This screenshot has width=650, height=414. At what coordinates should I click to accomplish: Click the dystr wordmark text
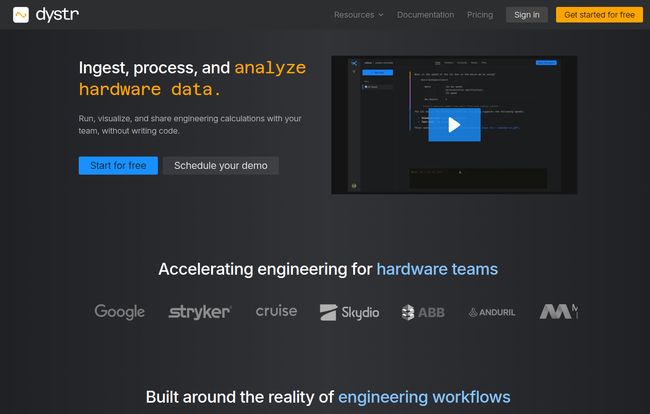56,15
